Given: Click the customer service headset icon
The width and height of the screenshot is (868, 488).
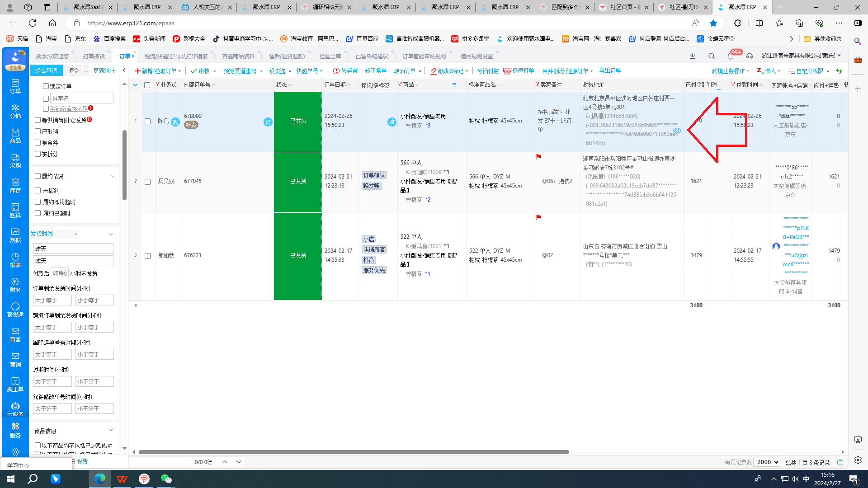Looking at the screenshot, I should point(750,56).
